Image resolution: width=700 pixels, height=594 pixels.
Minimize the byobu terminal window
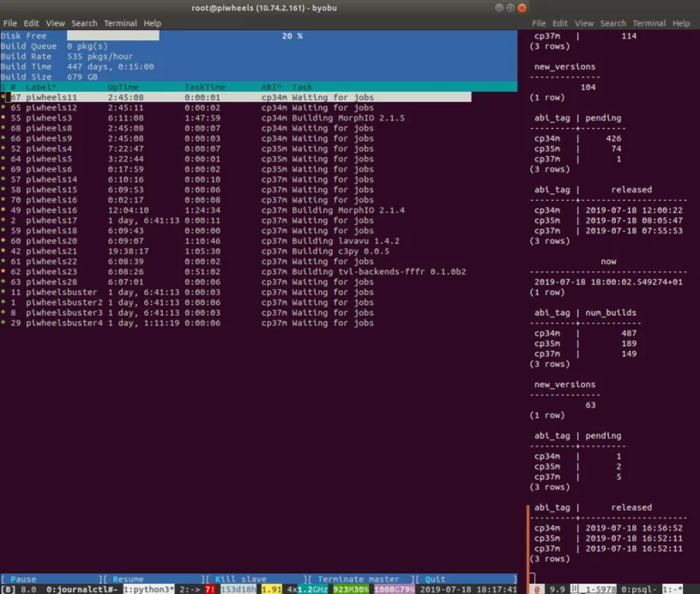(x=499, y=8)
